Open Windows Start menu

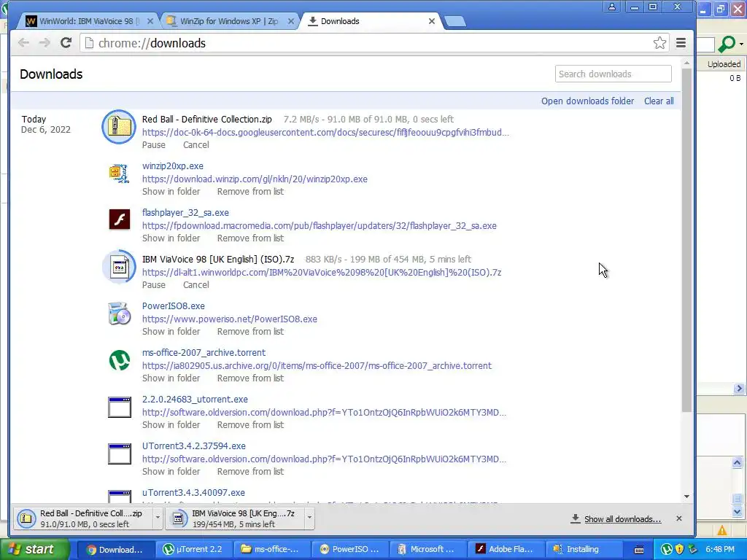pyautogui.click(x=35, y=549)
